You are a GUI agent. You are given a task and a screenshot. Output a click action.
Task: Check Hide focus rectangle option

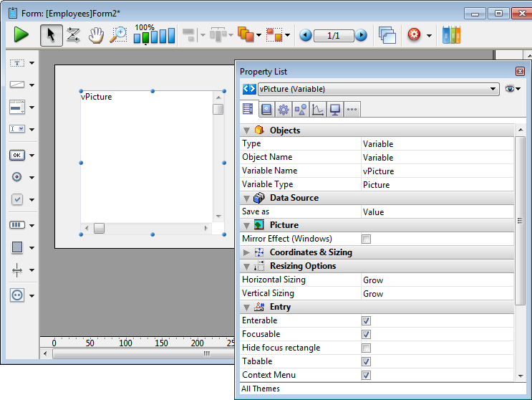coord(367,348)
